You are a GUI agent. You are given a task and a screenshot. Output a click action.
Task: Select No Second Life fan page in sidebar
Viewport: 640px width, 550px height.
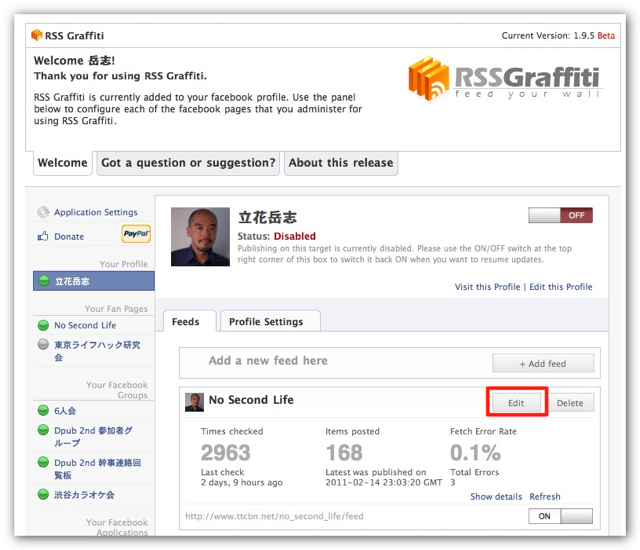85,325
